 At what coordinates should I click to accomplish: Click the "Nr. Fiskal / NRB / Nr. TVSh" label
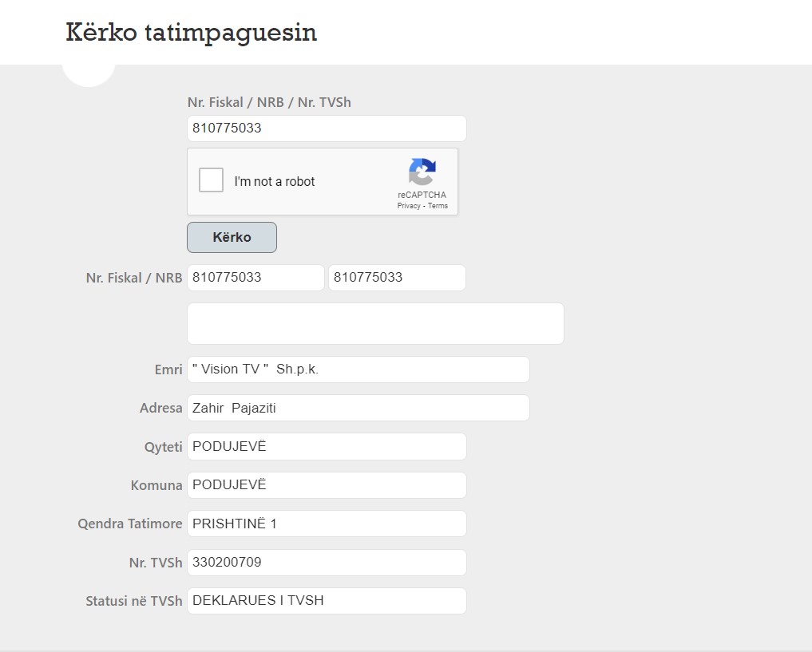(269, 102)
